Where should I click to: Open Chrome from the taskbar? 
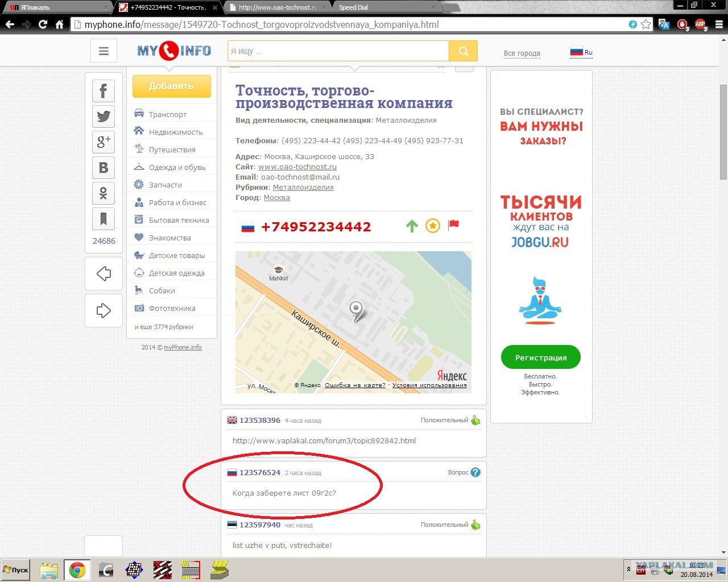(x=77, y=569)
